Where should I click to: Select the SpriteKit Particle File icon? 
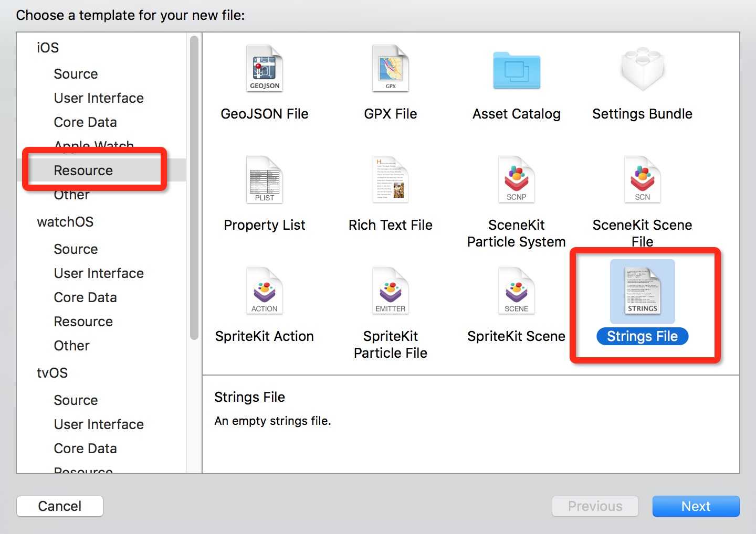click(x=390, y=291)
